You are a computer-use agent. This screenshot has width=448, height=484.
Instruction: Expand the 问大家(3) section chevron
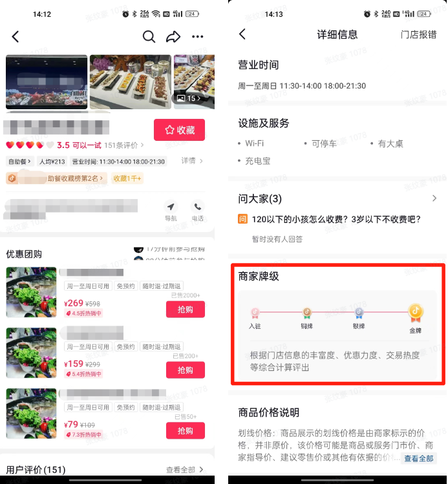click(434, 198)
